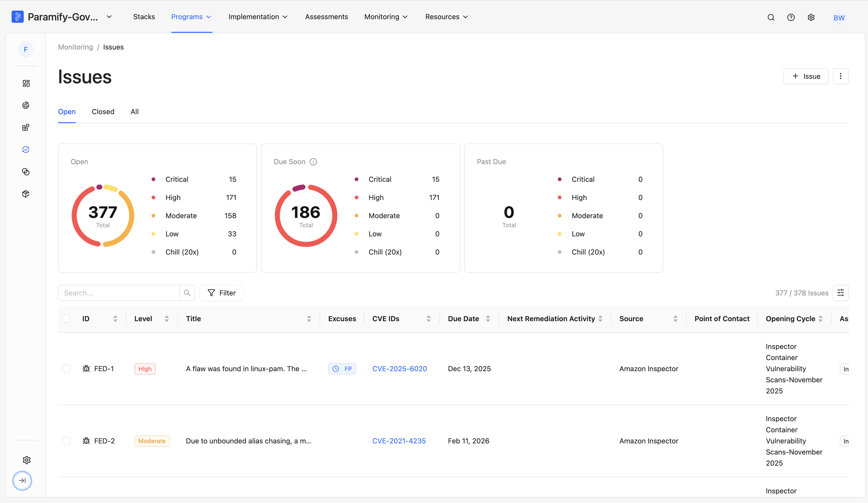This screenshot has width=868, height=503.
Task: Click the Due Soon info icon
Action: pos(313,162)
